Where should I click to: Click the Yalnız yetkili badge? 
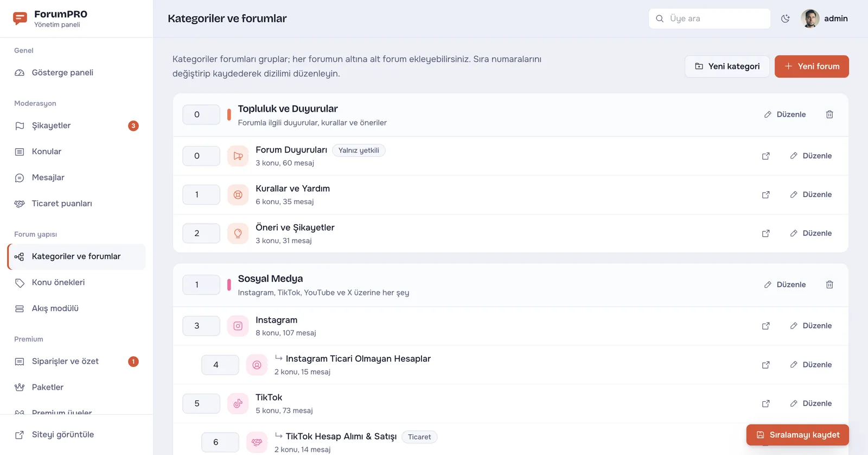[x=359, y=150]
